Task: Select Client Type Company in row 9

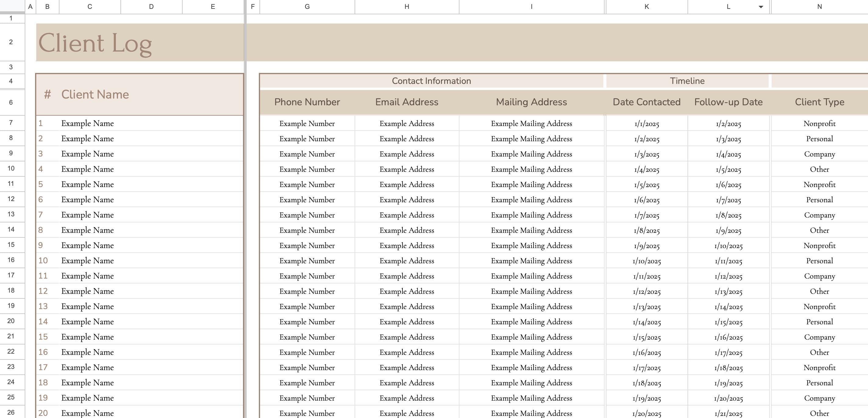Action: click(x=820, y=154)
